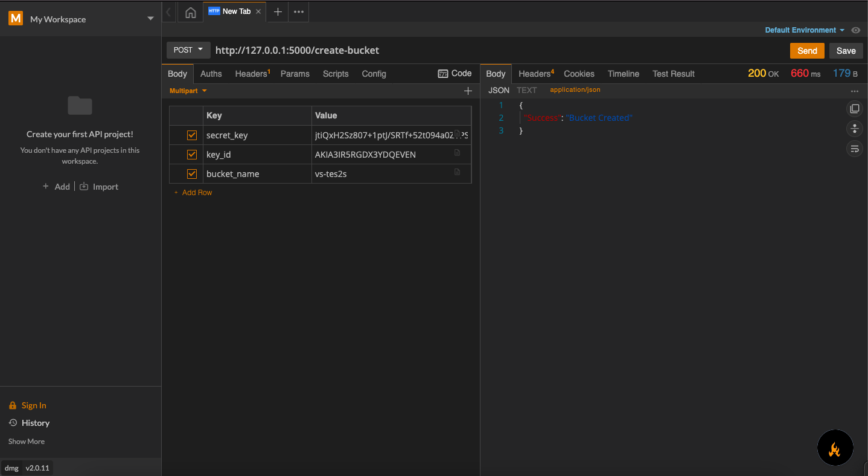Screen dimensions: 868x476
Task: Open a new request tab with the plus icon
Action: pos(277,11)
